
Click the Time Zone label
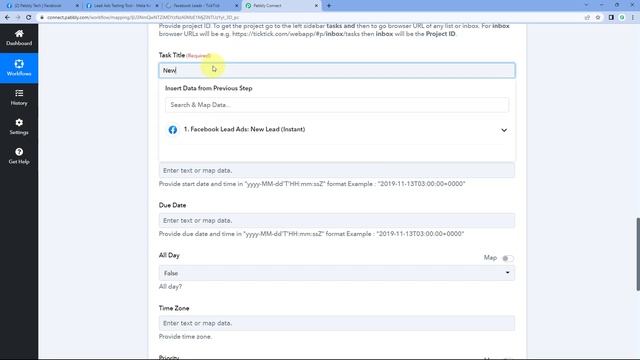pyautogui.click(x=174, y=308)
